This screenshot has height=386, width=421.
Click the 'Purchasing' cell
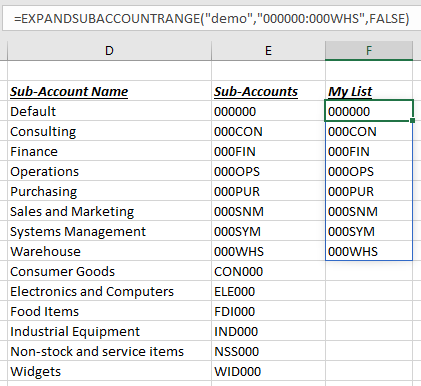109,191
